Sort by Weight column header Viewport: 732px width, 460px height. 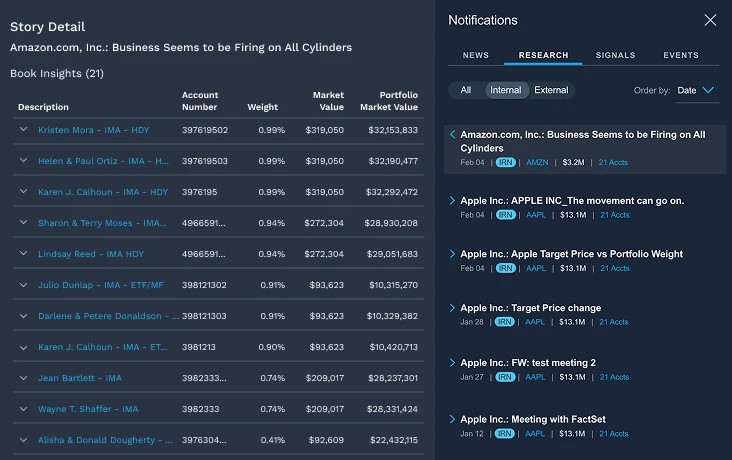262,107
